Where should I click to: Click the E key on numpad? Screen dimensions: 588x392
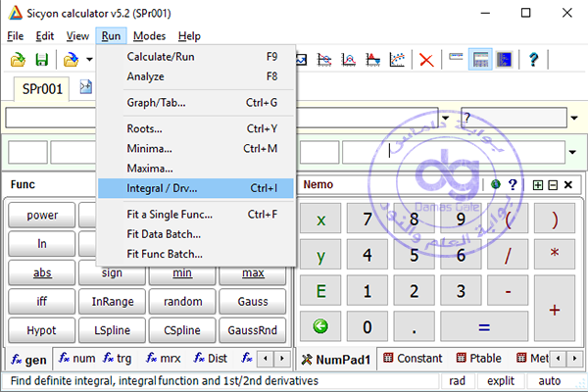[x=320, y=290]
